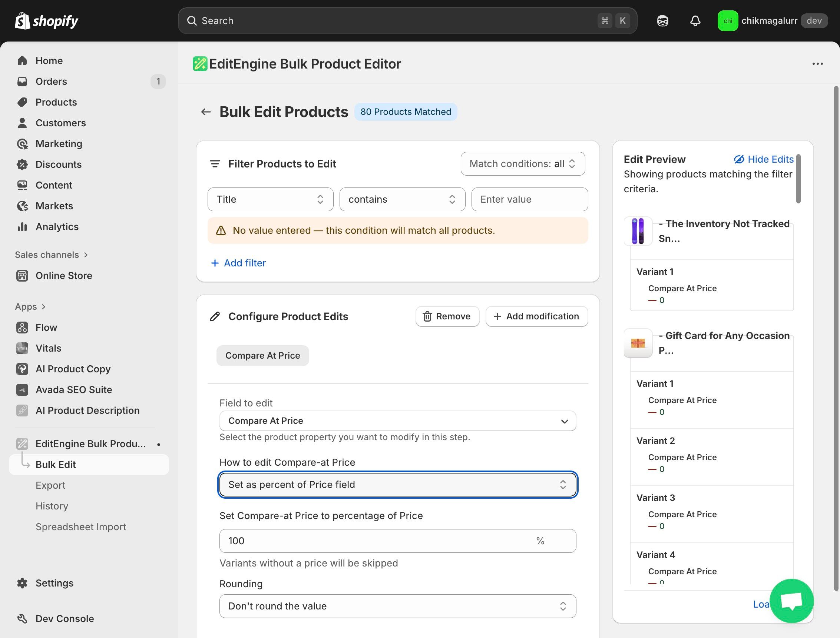Image resolution: width=840 pixels, height=638 pixels.
Task: Open the Sidekick assistant icon in top bar
Action: point(662,21)
